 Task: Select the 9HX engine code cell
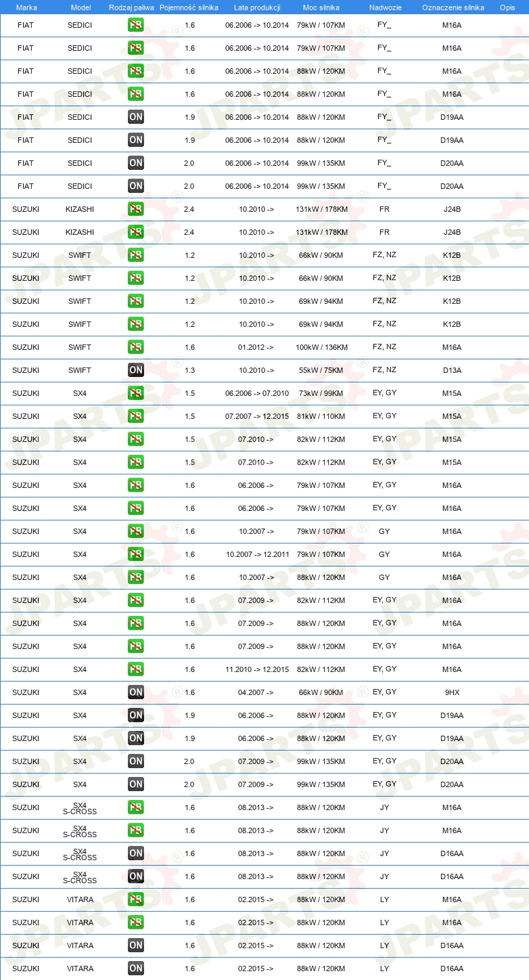coord(452,692)
